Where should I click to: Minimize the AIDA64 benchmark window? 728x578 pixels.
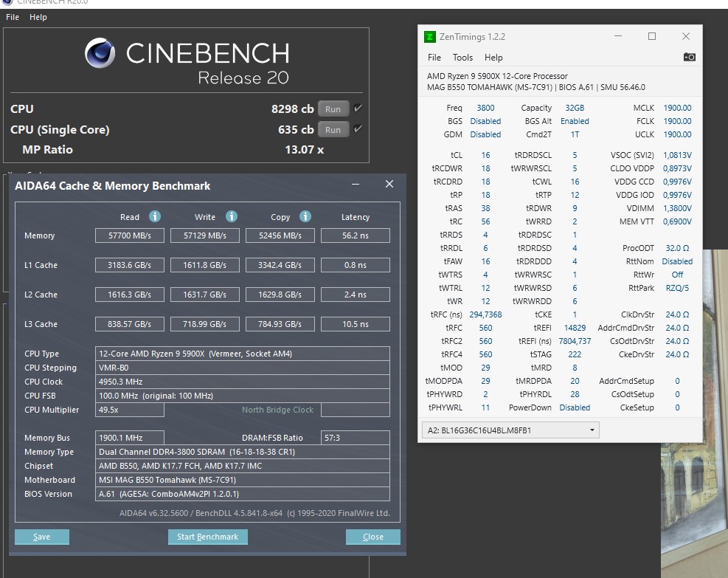point(356,185)
